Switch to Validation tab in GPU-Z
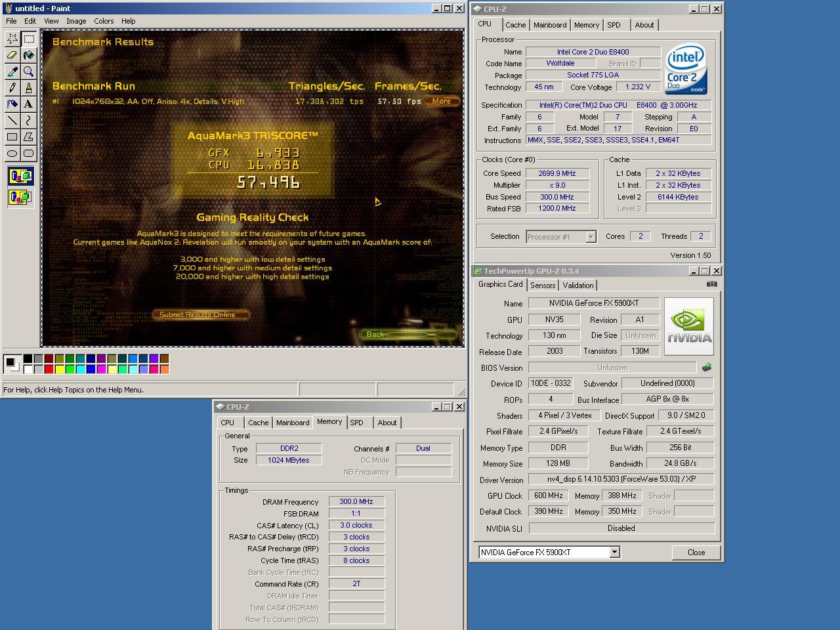This screenshot has height=630, width=840. pyautogui.click(x=578, y=285)
